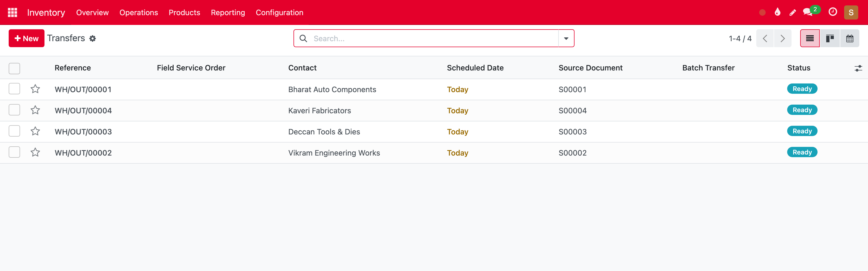Image resolution: width=868 pixels, height=271 pixels.
Task: Sort by Batch Transfer column header
Action: [x=708, y=68]
